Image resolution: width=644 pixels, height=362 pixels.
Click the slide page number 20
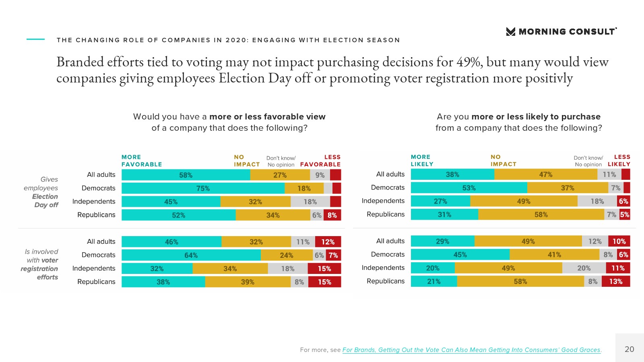click(x=629, y=349)
